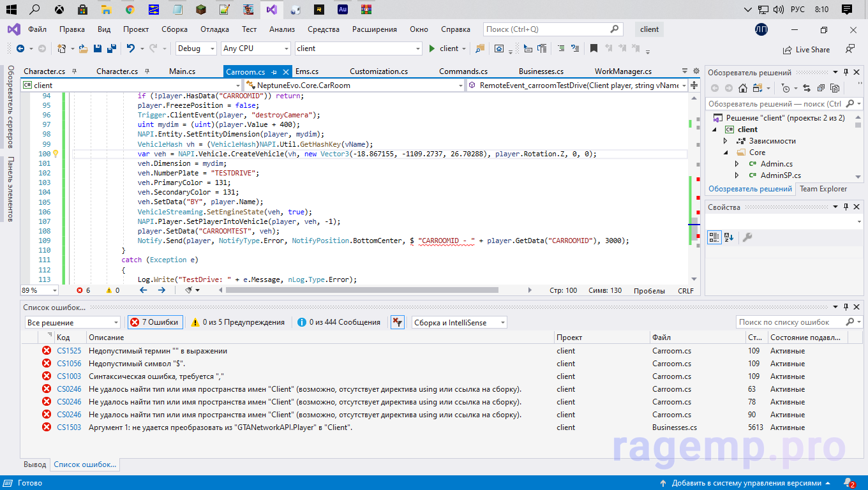Click the feedback icon next to Live Share
Image resolution: width=868 pixels, height=490 pixels.
click(x=849, y=49)
